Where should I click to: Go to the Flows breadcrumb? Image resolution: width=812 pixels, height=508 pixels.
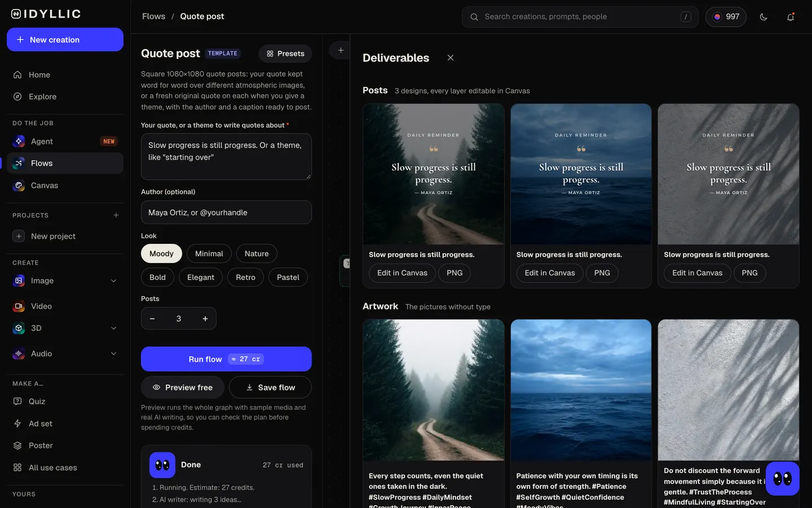pos(153,16)
